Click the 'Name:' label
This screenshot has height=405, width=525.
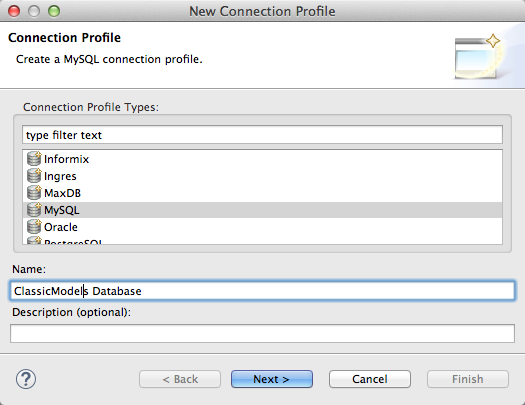tap(29, 269)
